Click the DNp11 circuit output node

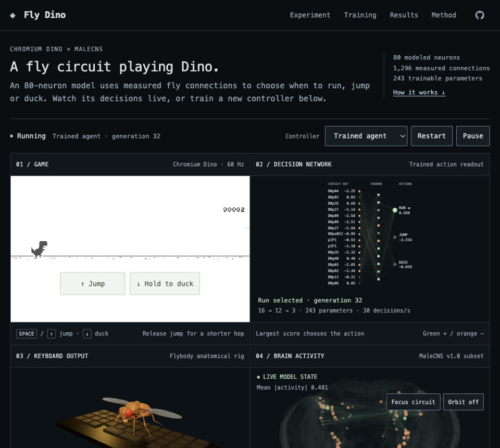point(359,277)
